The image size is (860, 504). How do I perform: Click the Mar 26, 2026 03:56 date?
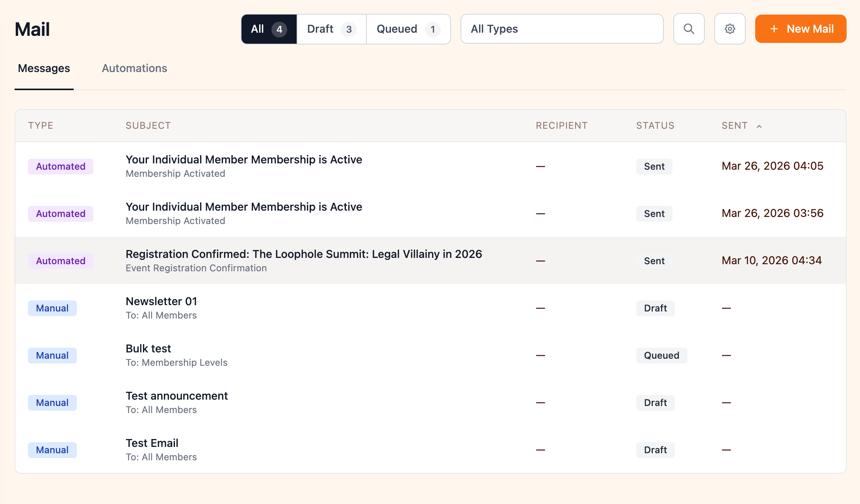pyautogui.click(x=772, y=213)
